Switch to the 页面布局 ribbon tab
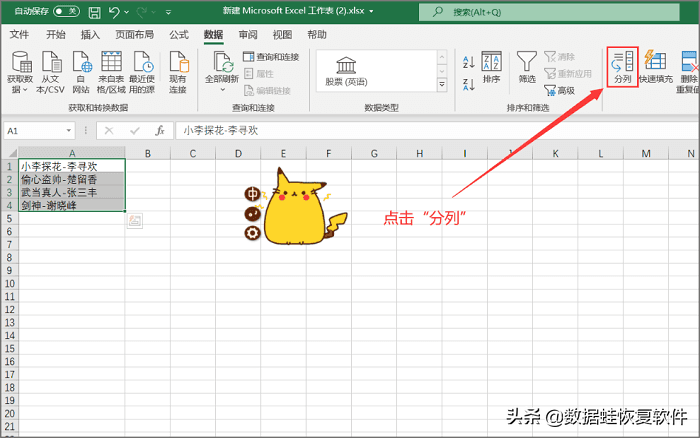This screenshot has width=700, height=438. tap(134, 34)
